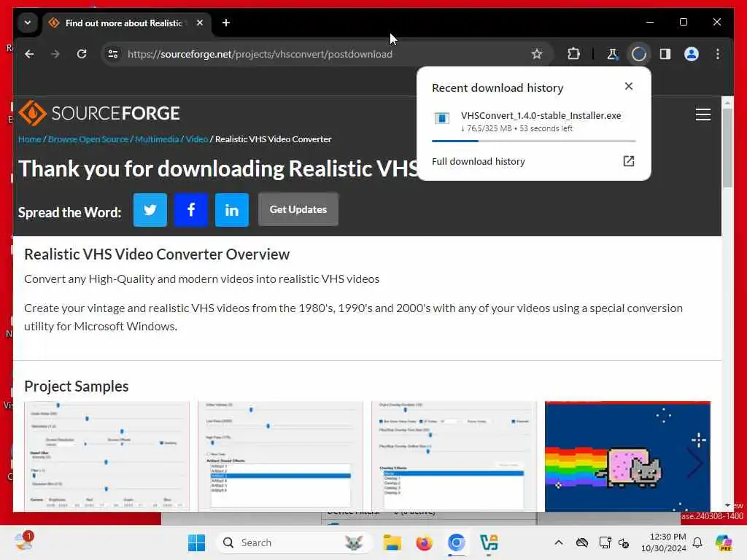Follow the Video breadcrumb link

197,139
